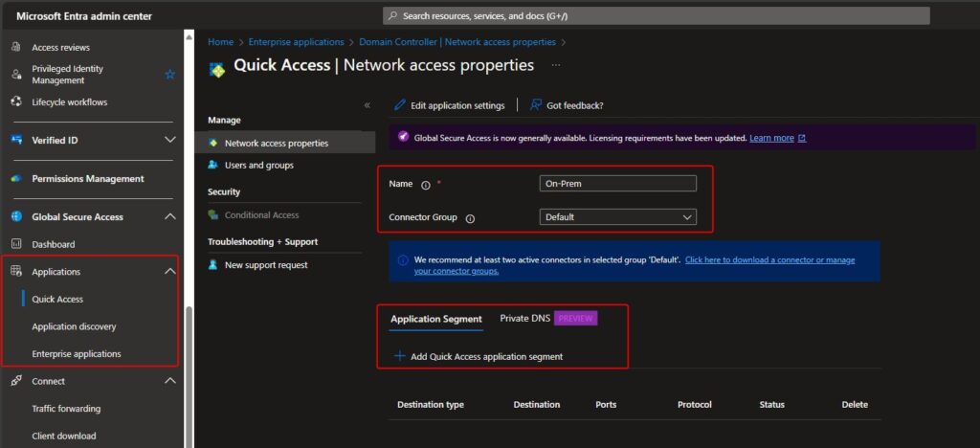Image resolution: width=980 pixels, height=448 pixels.
Task: Open Quick Access in the sidebar
Action: (x=57, y=300)
